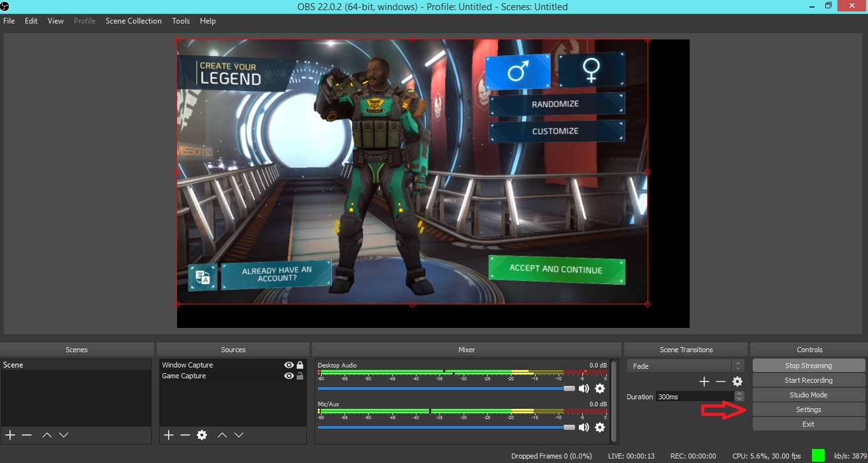
Task: Click CPU: 5.6%, 30.00 fps status text
Action: coord(767,456)
